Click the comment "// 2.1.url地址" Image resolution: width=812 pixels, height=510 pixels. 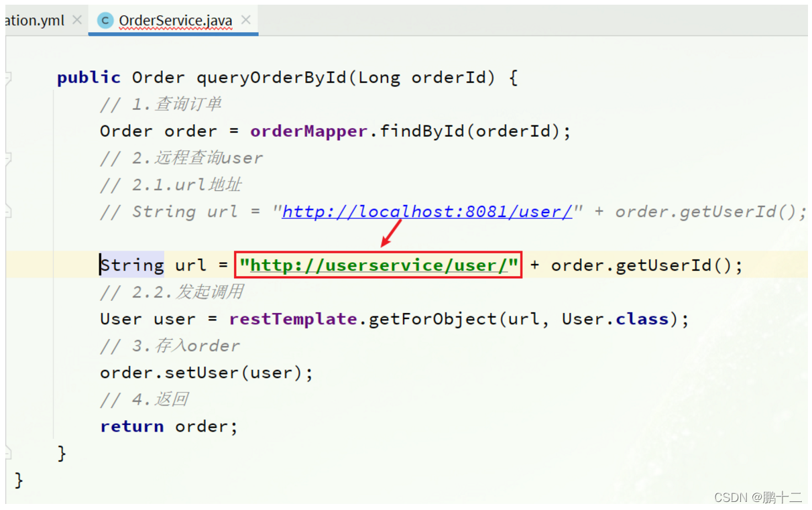[x=171, y=185]
